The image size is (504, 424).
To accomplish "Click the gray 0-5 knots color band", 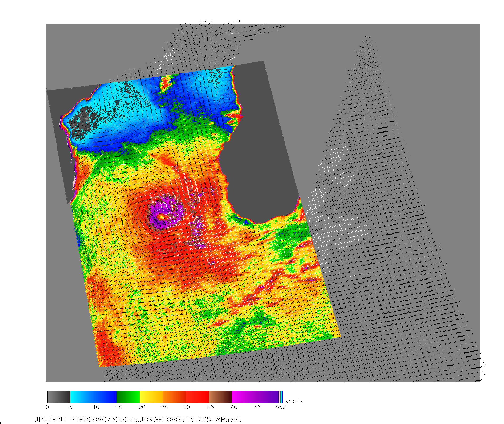I will tap(59, 397).
